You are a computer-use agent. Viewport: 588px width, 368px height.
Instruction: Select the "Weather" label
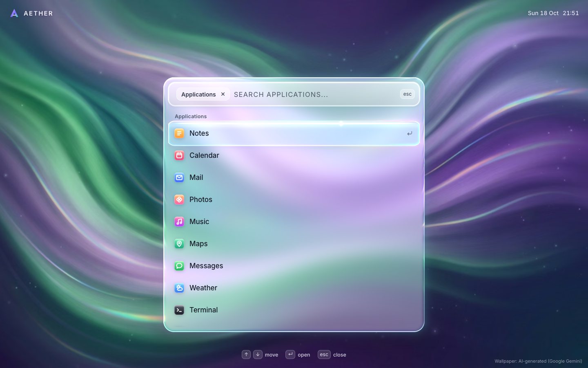coord(203,288)
